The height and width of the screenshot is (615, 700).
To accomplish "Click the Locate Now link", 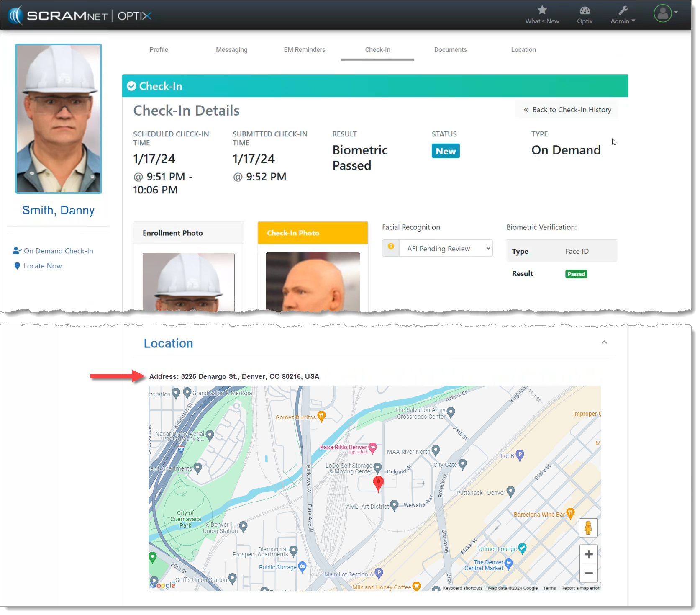I will pyautogui.click(x=42, y=266).
